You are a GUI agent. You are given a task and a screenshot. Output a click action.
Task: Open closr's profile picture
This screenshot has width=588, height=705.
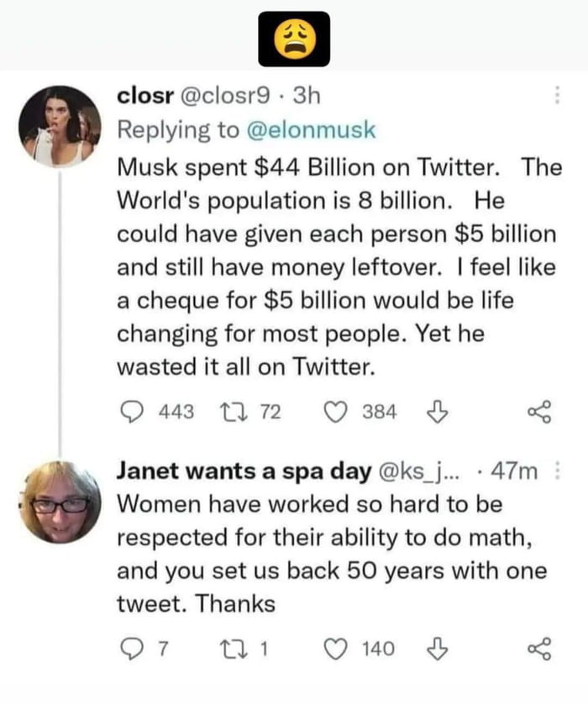click(61, 125)
